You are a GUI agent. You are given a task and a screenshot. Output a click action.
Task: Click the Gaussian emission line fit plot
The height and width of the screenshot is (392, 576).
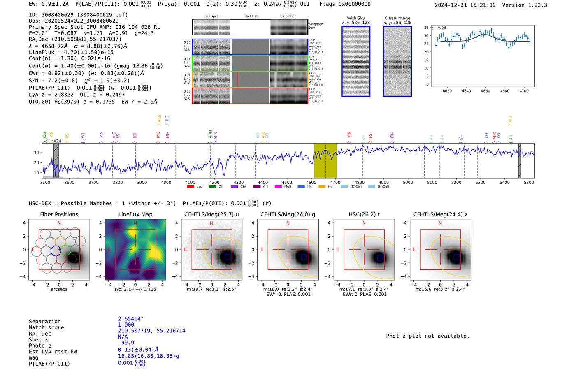coord(482,56)
